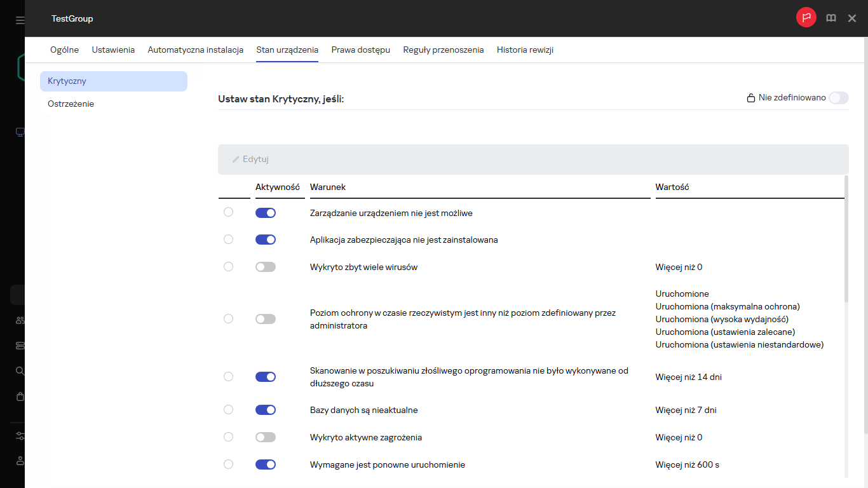Viewport: 868px width, 488px height.
Task: Toggle the Nie zdefiniowano switch
Action: pos(838,98)
